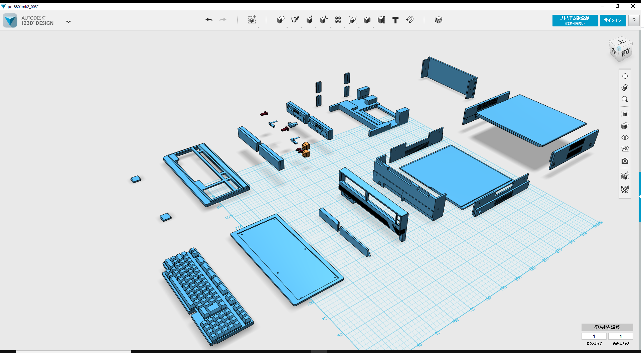
Task: Activate the Pan tool in the sidebar
Action: 625,76
